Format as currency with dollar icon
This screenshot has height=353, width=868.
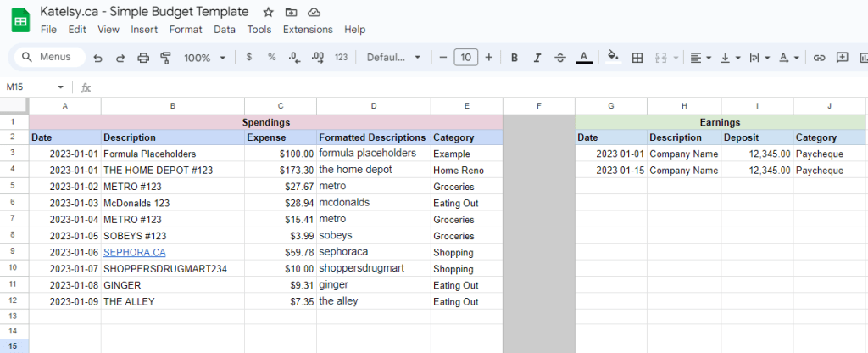point(249,57)
